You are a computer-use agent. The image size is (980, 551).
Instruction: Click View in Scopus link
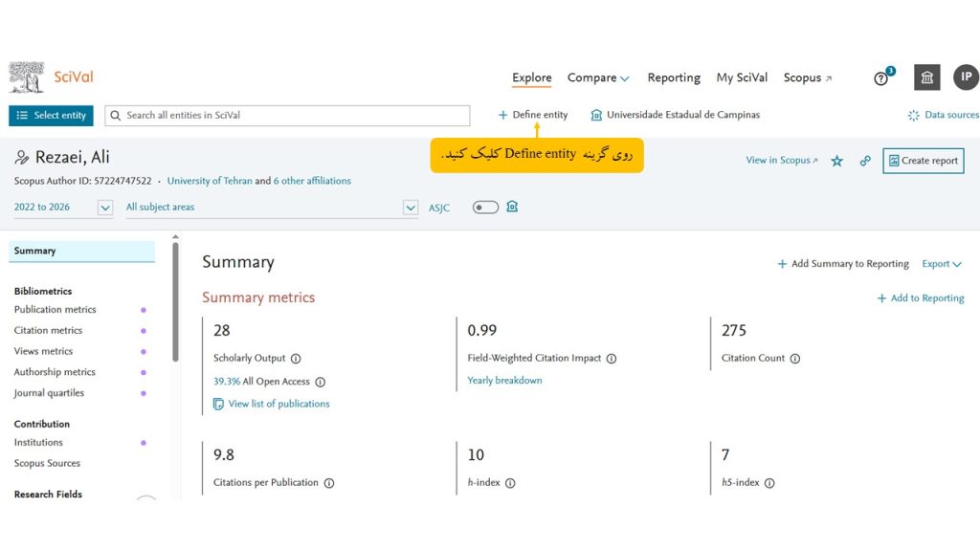coord(781,161)
